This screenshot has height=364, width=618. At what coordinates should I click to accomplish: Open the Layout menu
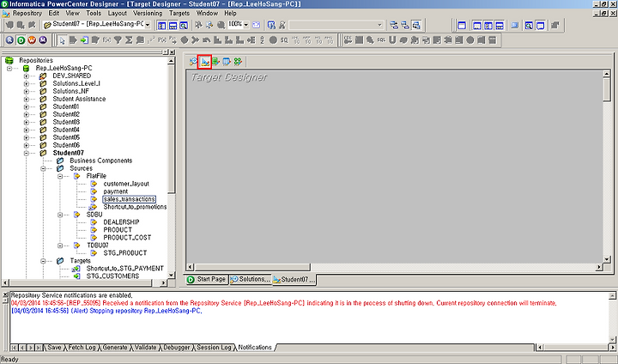click(x=117, y=13)
